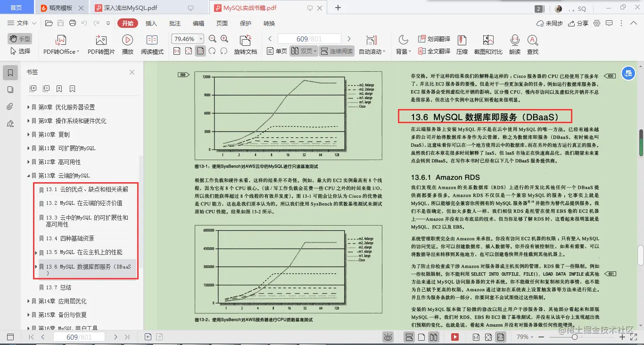
Task: Toggle 双页 double page layout
Action: 304,51
